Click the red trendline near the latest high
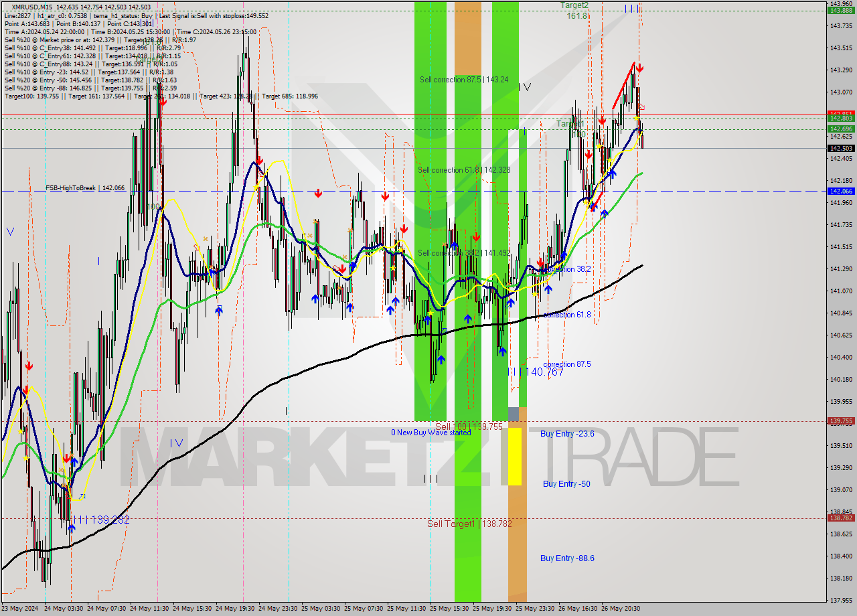Screen dimensions: 857x616 623,86
